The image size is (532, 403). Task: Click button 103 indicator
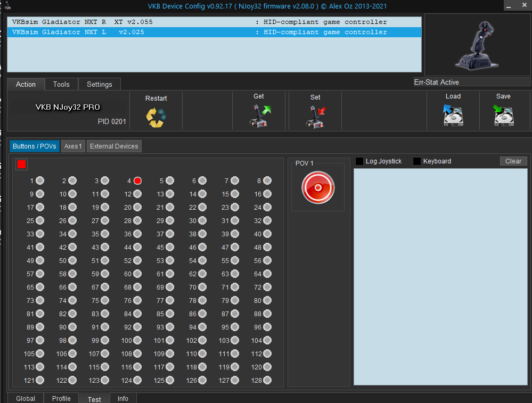(235, 340)
